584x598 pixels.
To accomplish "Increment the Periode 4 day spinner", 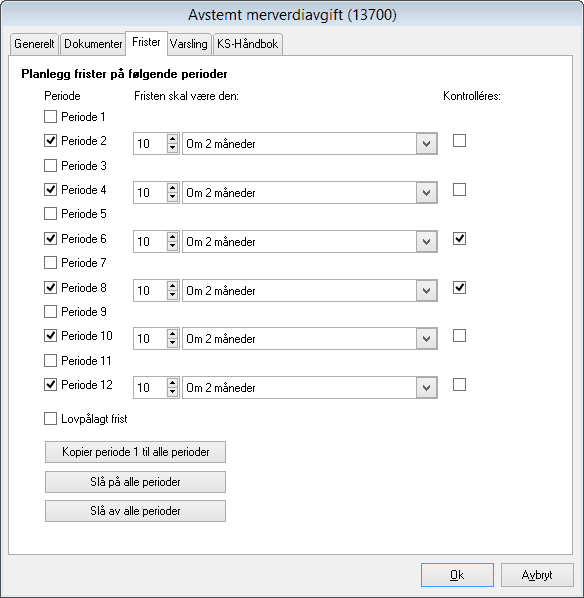I will (x=173, y=188).
